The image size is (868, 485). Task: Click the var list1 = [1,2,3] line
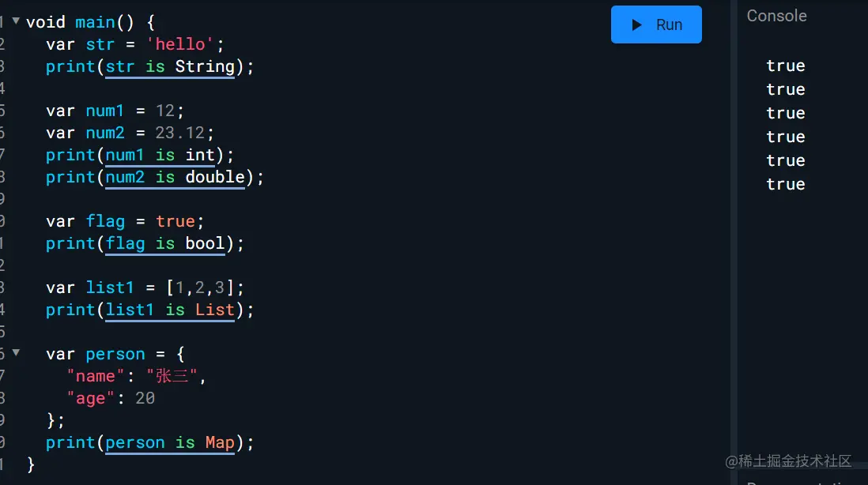pos(145,288)
